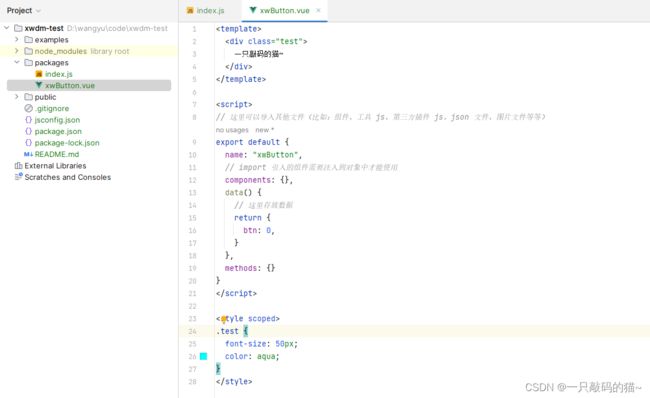Click the opening <template> tag

pyautogui.click(x=238, y=29)
